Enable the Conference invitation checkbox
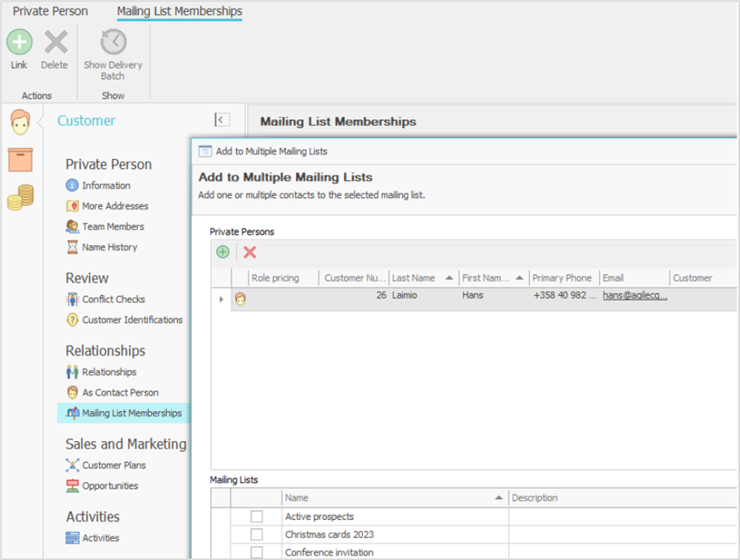Screen dimensions: 740x560 click(x=256, y=552)
